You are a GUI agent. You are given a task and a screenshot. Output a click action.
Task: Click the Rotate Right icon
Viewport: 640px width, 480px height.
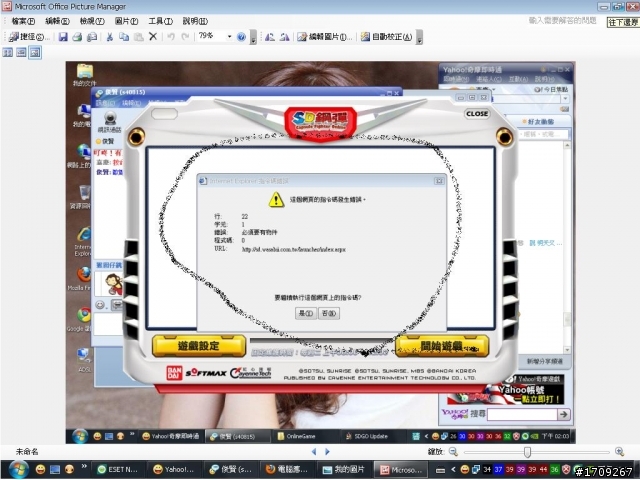(284, 37)
